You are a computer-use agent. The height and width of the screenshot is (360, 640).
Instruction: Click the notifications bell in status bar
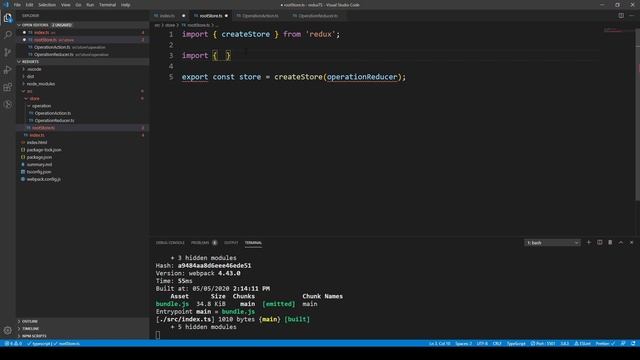(633, 344)
